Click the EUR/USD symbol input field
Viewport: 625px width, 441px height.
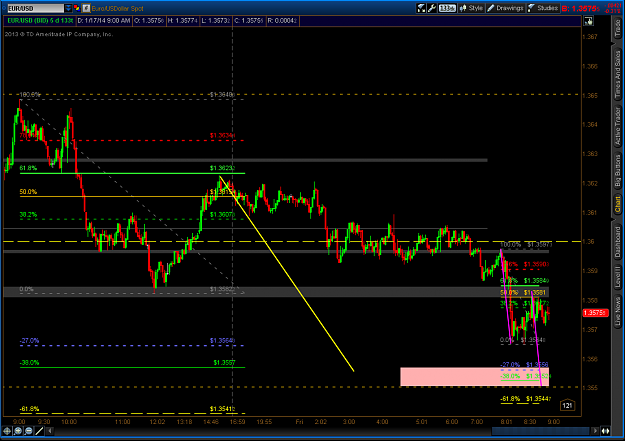(35, 8)
